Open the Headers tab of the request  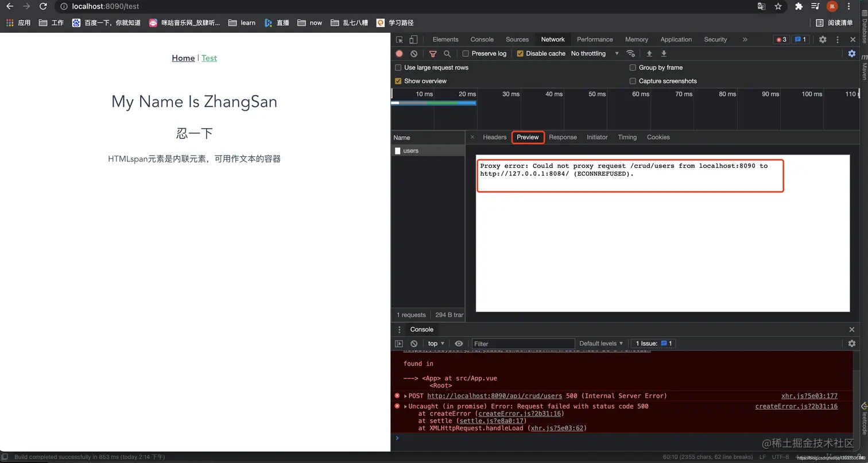[495, 137]
